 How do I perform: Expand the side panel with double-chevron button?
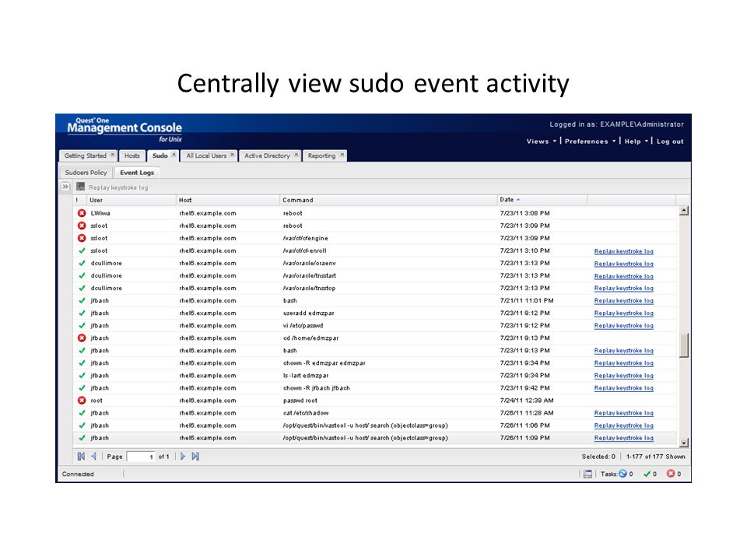click(65, 187)
